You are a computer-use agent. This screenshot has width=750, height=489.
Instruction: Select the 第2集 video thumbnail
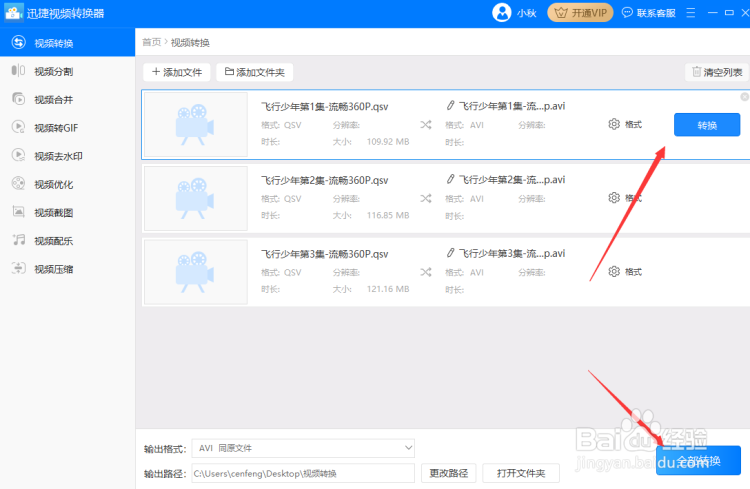[x=196, y=198]
